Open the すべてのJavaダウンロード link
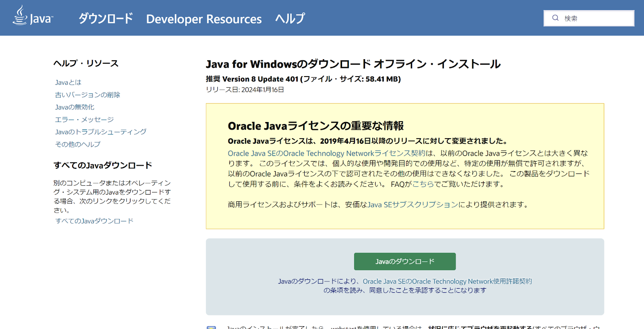 94,221
